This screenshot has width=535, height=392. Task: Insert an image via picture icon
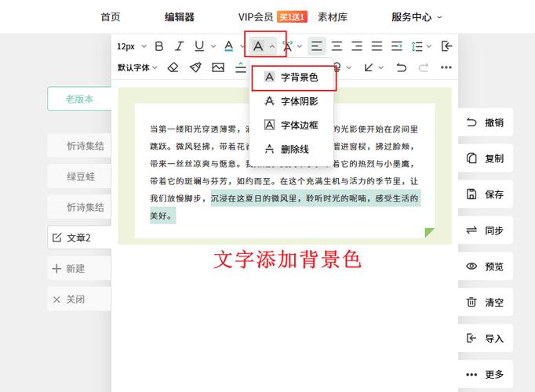218,67
